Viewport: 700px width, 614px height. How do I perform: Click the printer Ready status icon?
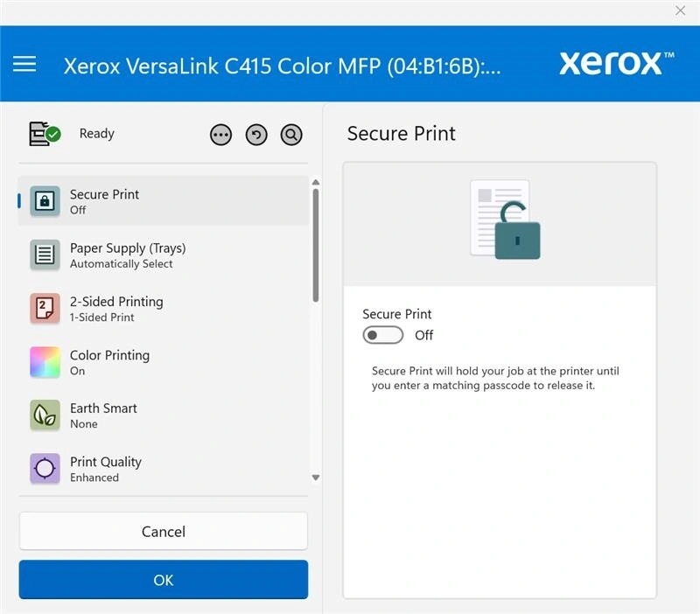45,134
